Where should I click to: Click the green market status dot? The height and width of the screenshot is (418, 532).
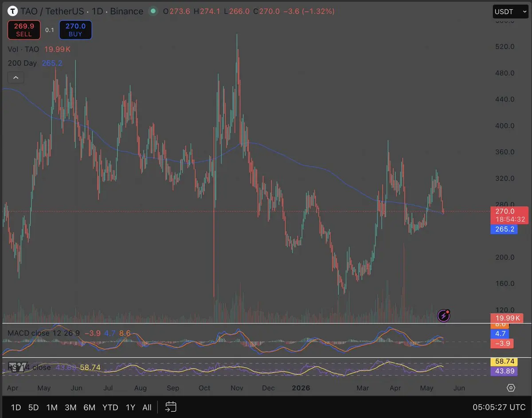tap(153, 11)
